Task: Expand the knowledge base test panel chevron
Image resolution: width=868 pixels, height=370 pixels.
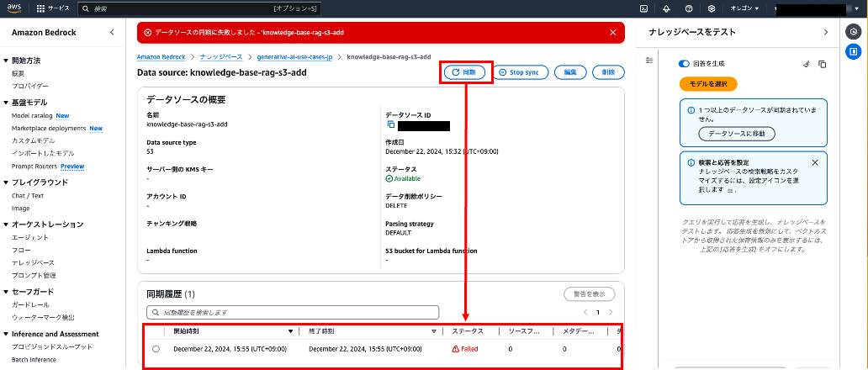Action: pyautogui.click(x=826, y=32)
